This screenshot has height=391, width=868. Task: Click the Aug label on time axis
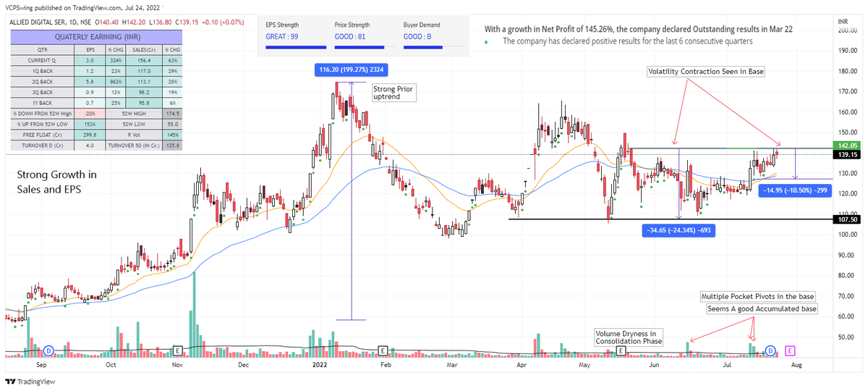(x=796, y=366)
